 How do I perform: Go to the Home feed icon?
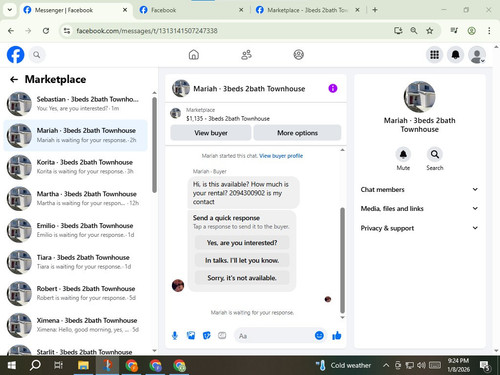click(x=194, y=55)
